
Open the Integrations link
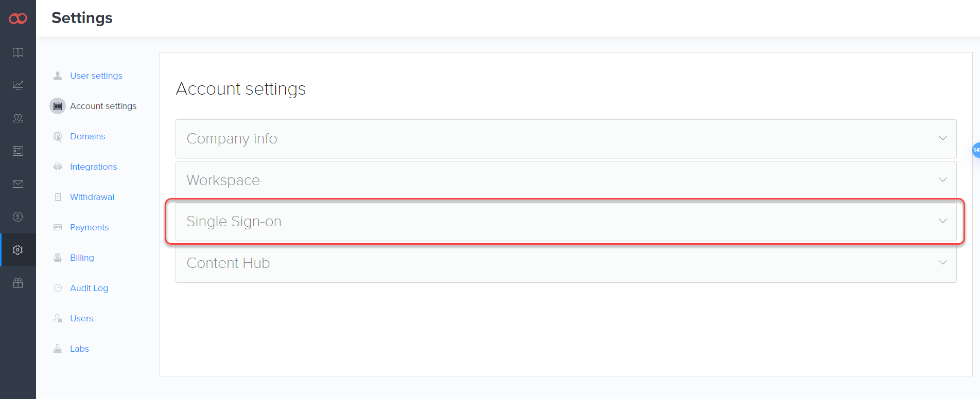(93, 167)
